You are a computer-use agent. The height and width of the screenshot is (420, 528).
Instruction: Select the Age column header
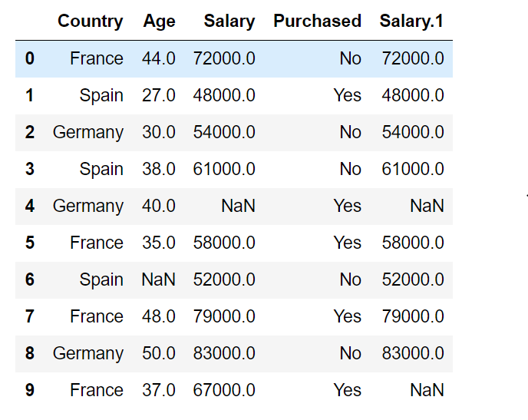click(x=159, y=21)
